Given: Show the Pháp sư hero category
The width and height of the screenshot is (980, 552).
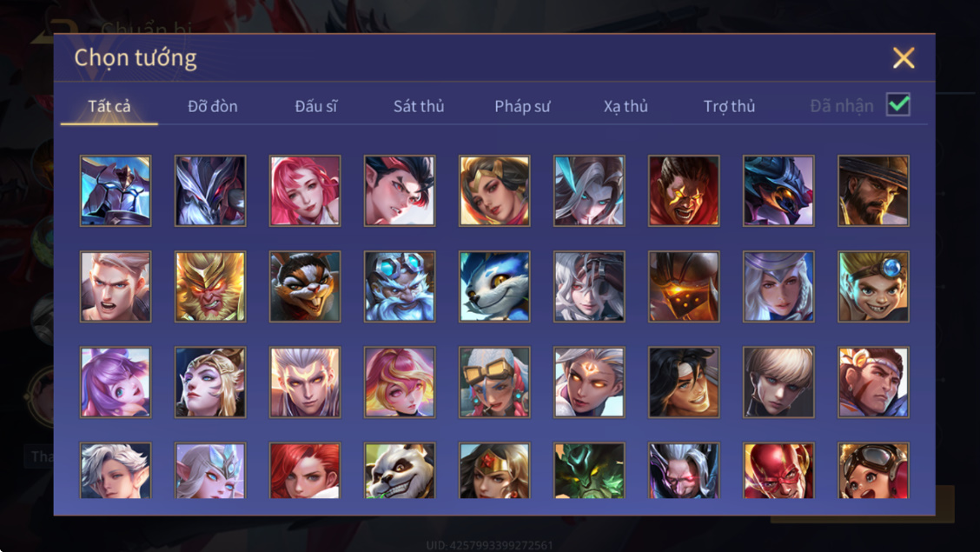Looking at the screenshot, I should 522,106.
